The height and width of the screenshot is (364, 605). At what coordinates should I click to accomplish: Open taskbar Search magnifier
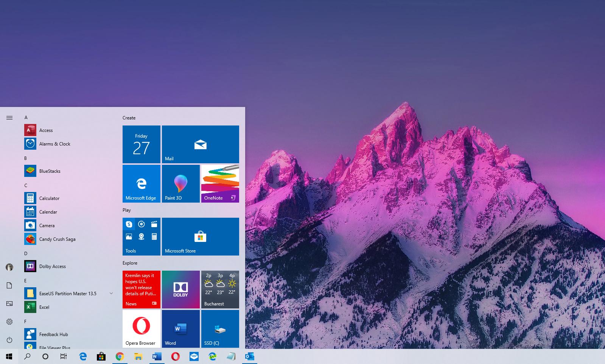(x=27, y=356)
